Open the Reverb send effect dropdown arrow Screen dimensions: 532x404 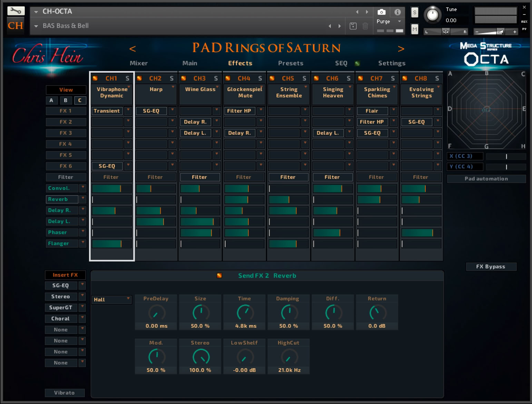83,199
